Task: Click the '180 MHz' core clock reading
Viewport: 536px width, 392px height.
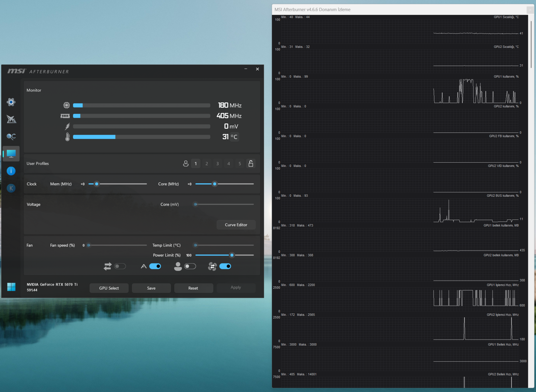Action: (230, 105)
